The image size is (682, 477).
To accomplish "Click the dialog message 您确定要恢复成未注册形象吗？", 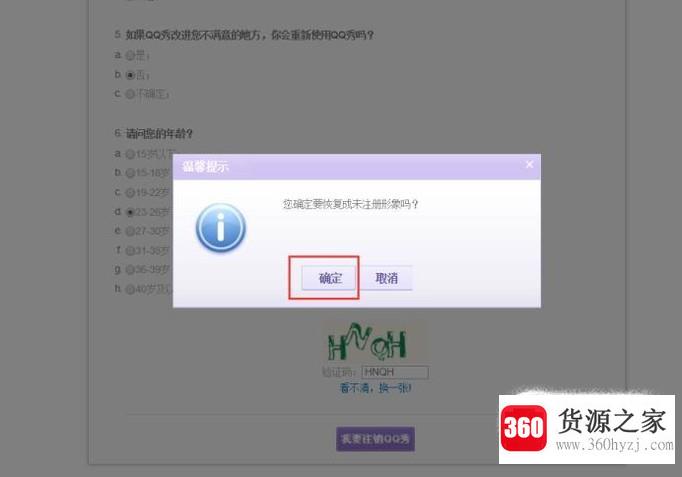I will tap(351, 204).
